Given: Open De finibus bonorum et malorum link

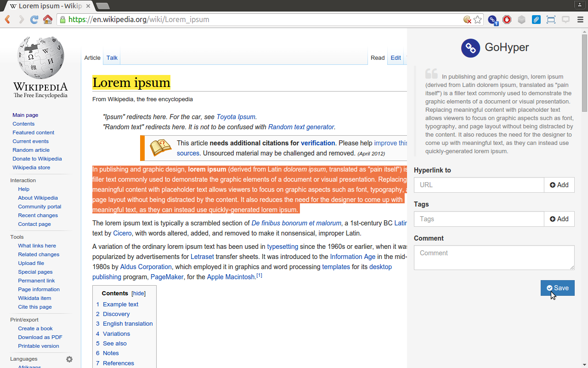Looking at the screenshot, I should [x=296, y=223].
